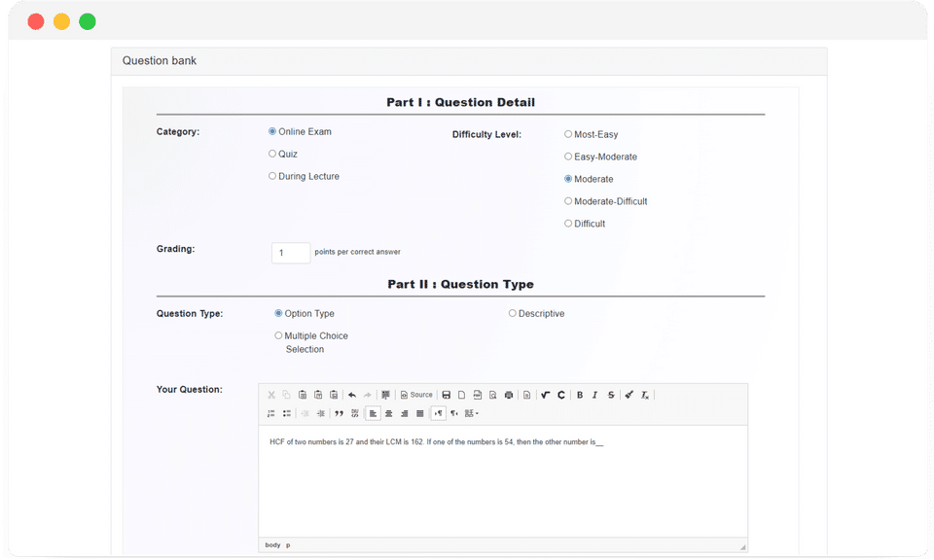Click the New Page icon

tap(461, 395)
